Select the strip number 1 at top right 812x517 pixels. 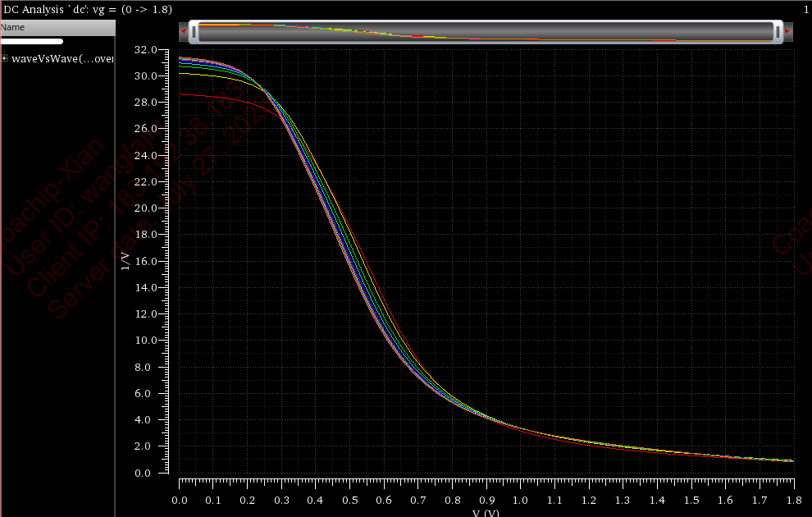pos(806,8)
